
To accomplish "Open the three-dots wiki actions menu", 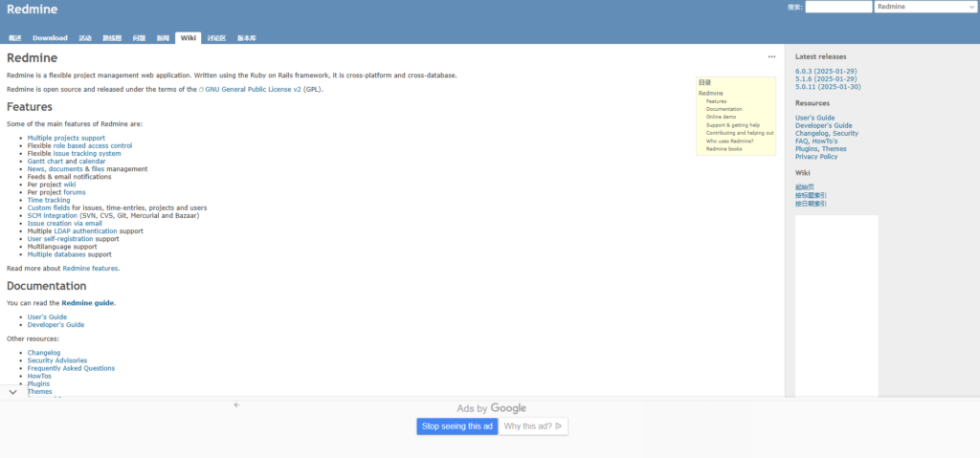I will [x=771, y=57].
